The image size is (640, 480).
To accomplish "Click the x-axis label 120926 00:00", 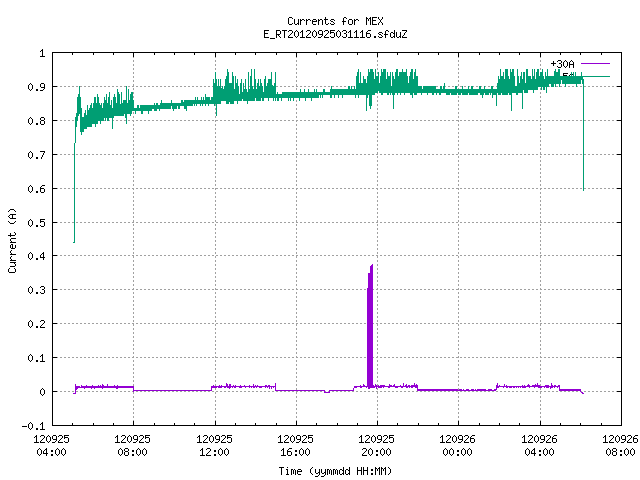I will (x=458, y=446).
